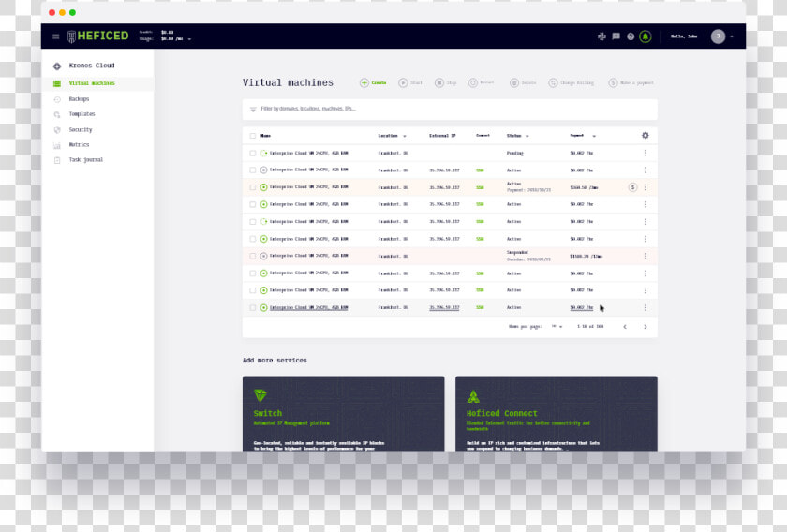
Task: Open Kronos Cloud in the sidebar
Action: pos(92,66)
